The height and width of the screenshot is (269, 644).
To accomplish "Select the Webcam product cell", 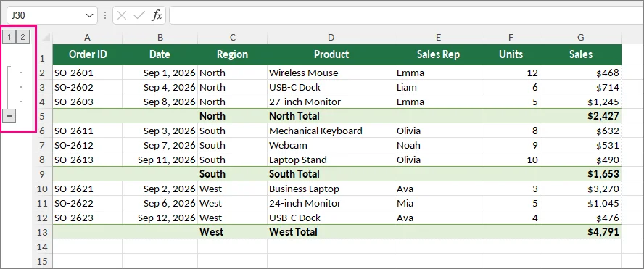I will coord(331,146).
